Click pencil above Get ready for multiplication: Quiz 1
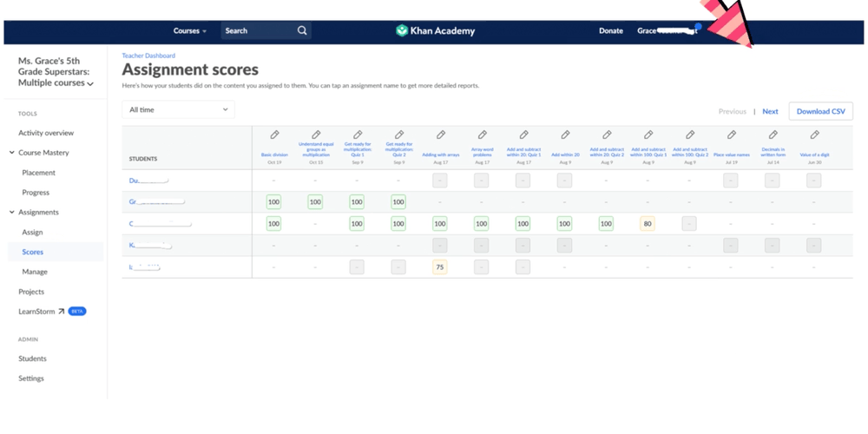Screen dimensions: 868x434 pyautogui.click(x=358, y=135)
